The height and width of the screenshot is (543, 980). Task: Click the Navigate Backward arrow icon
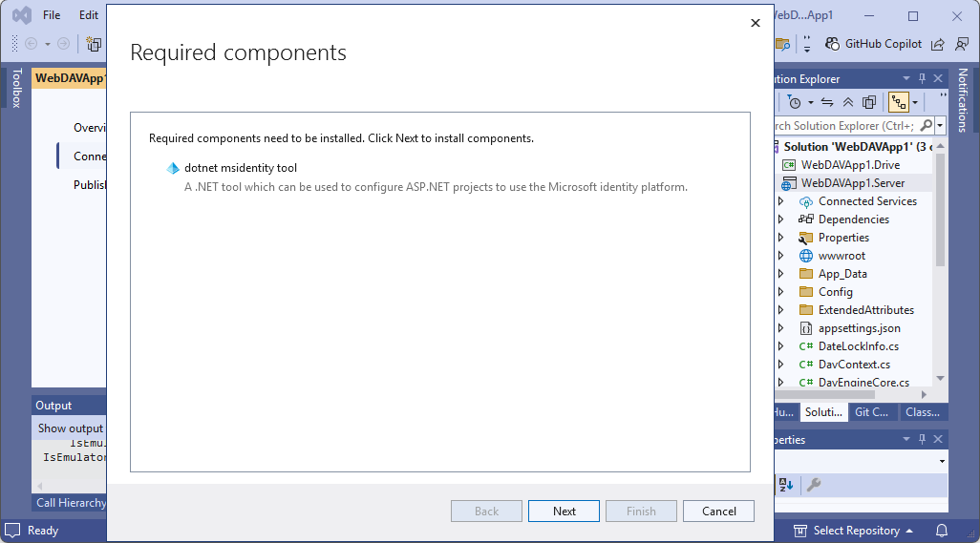click(31, 44)
